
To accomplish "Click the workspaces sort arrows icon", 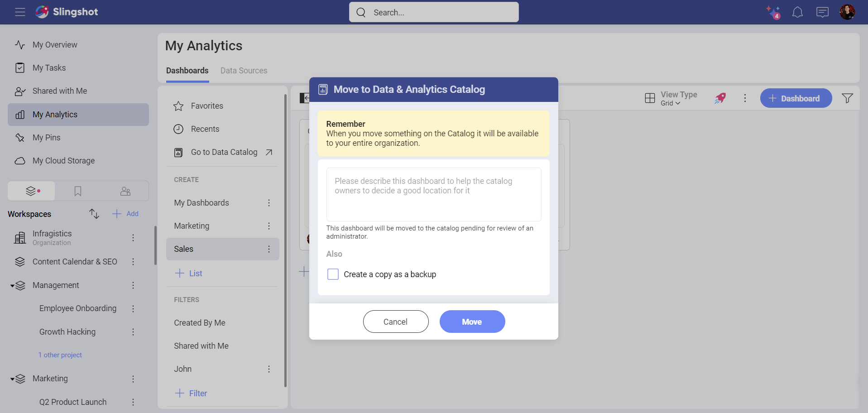I will (x=94, y=214).
